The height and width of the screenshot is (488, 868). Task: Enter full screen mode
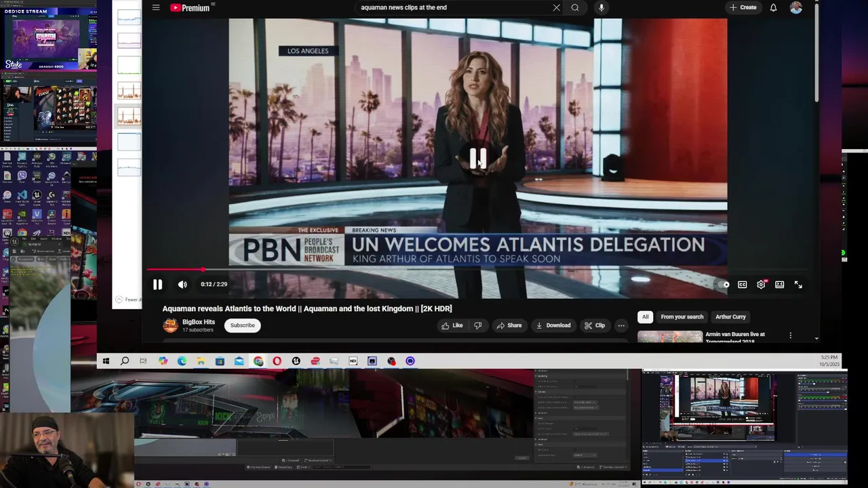pos(798,285)
